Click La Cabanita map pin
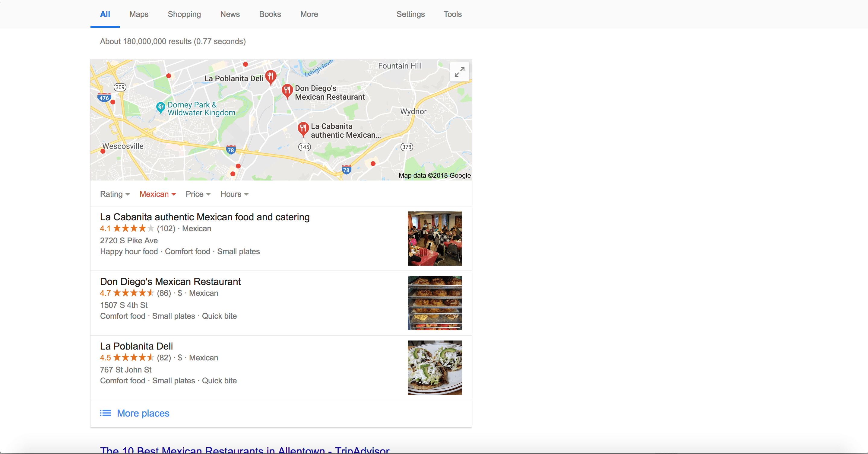This screenshot has height=454, width=868. [303, 129]
